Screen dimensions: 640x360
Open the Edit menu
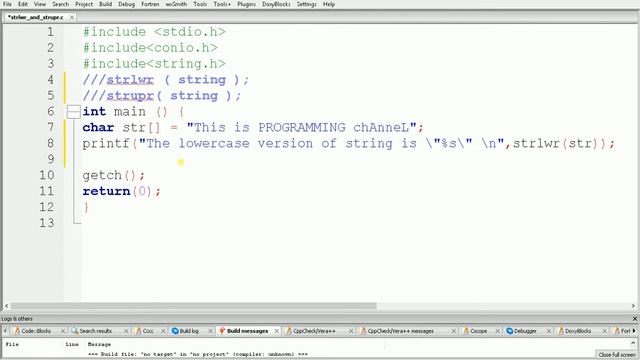coord(23,4)
